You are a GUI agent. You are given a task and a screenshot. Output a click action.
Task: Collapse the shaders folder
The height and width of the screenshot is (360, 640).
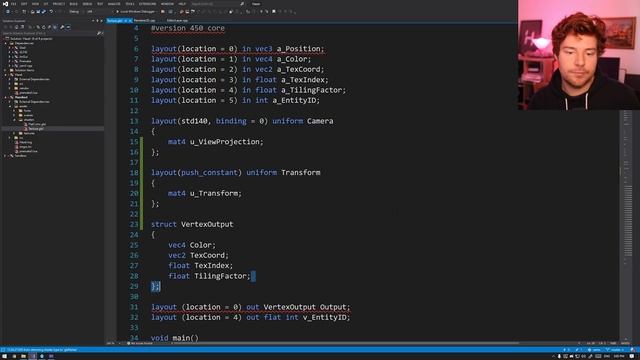(x=15, y=120)
